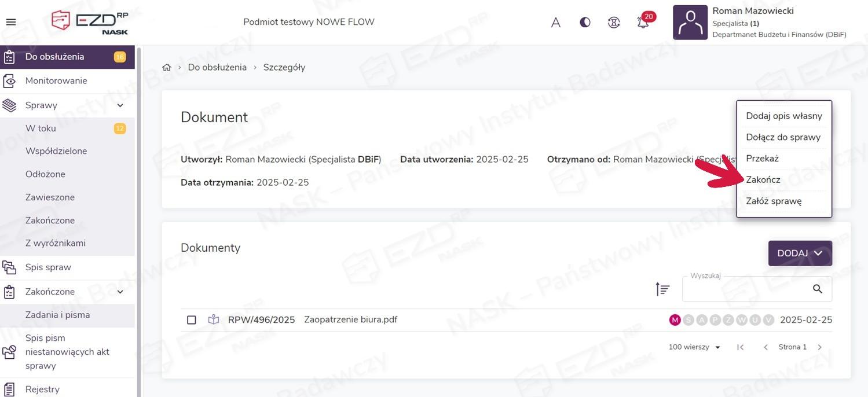Click the document type icon beside RPW/496/2025
Viewport: 868px width, 397px height.
pyautogui.click(x=214, y=319)
